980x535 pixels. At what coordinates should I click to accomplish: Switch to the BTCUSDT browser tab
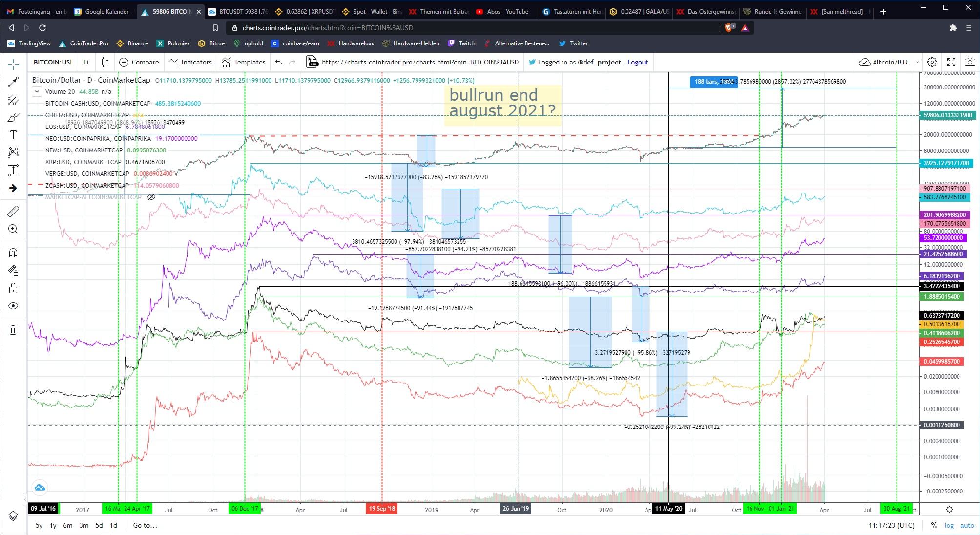click(239, 11)
